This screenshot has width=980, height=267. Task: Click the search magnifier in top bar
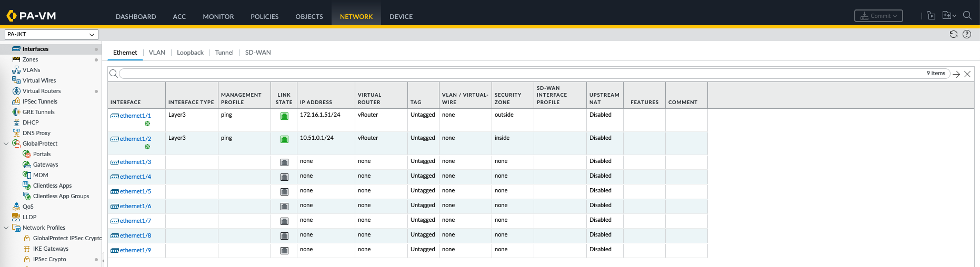(x=967, y=16)
